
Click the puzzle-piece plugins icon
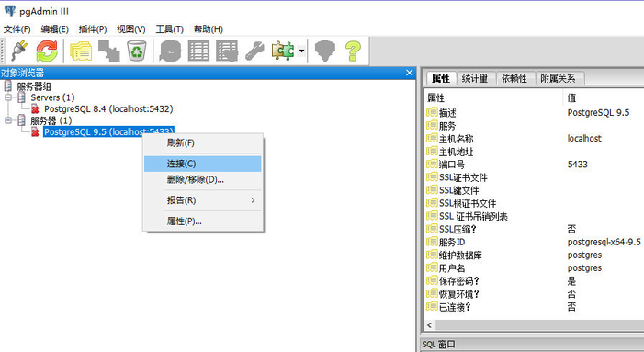tap(283, 51)
